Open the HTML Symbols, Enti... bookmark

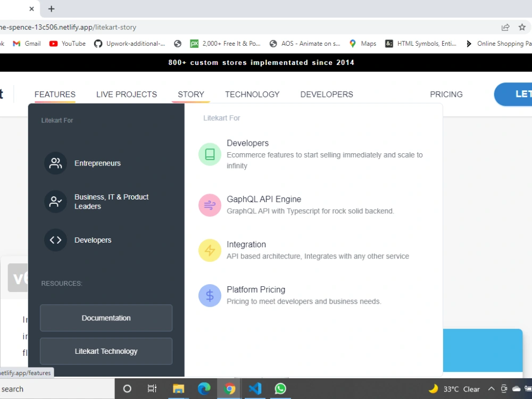coord(421,44)
